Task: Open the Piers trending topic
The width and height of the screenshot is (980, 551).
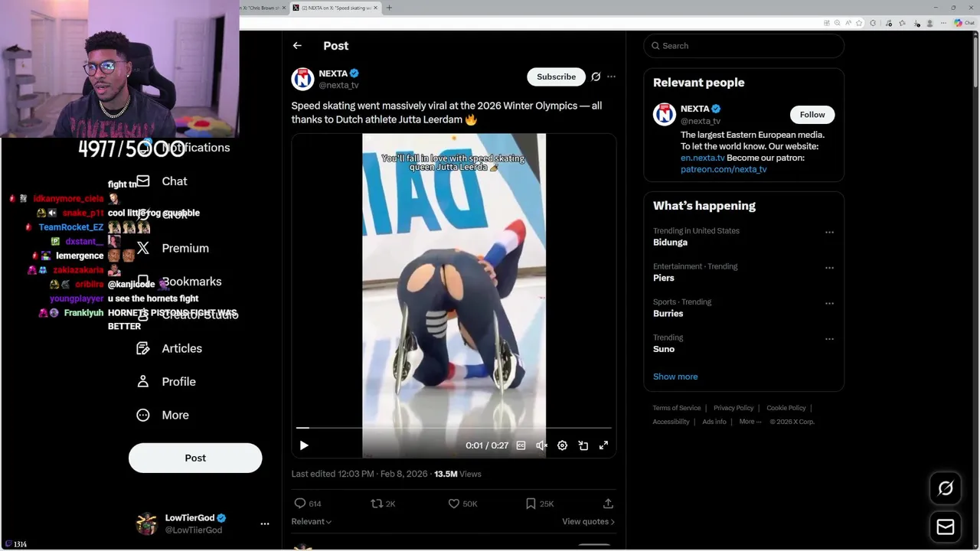Action: [x=663, y=278]
